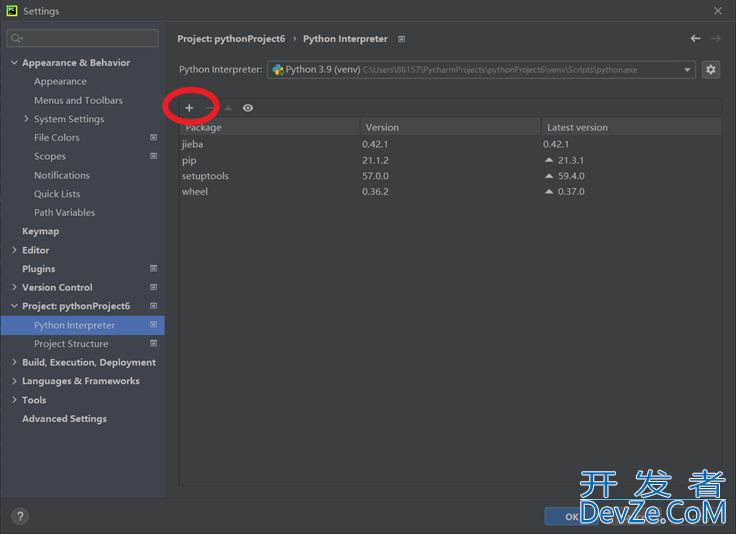Expand Build, Execution, Deployment section

[x=14, y=362]
